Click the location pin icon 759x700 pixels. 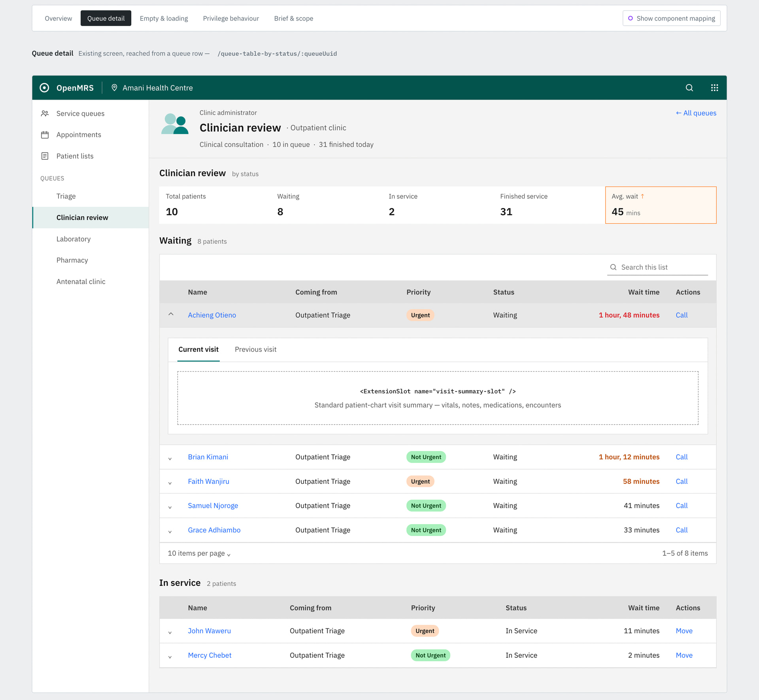point(114,88)
